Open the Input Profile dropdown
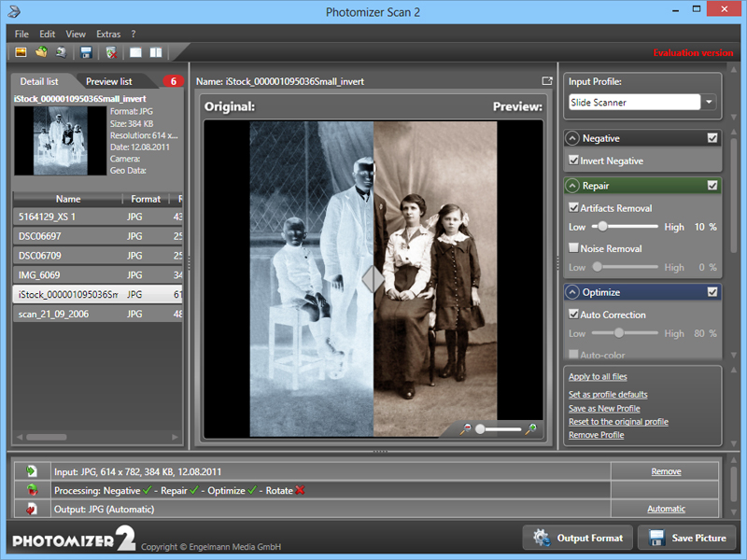The height and width of the screenshot is (560, 747). (710, 102)
